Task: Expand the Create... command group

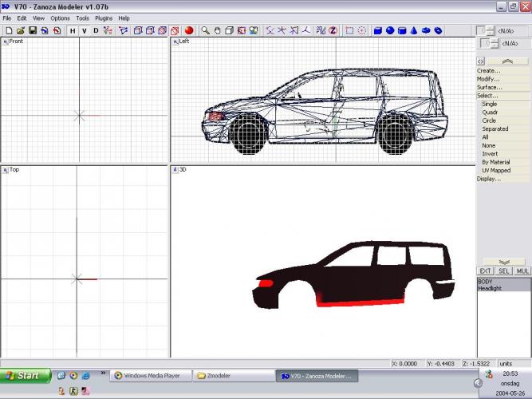Action: 489,70
